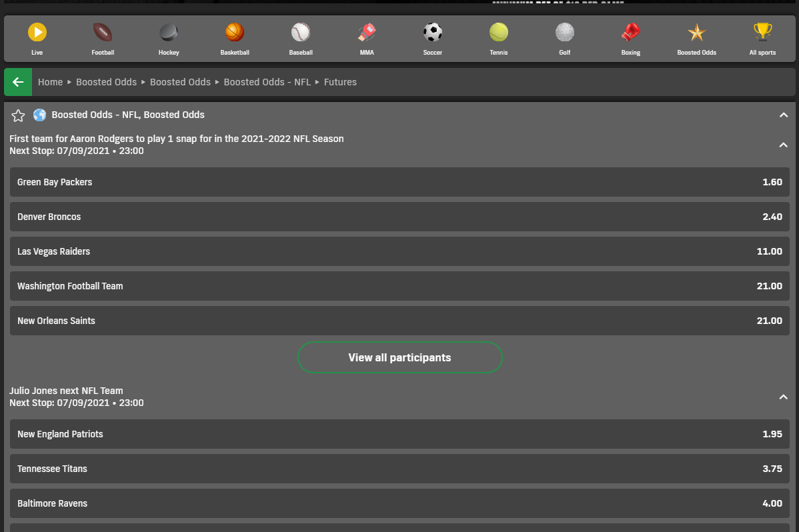Bet on Green Bay Packers at 1.60
Screen dimensions: 799x532
tap(399, 182)
